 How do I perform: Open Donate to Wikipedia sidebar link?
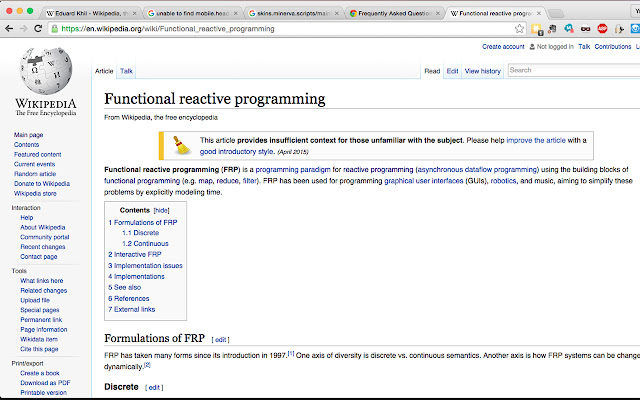(x=42, y=184)
